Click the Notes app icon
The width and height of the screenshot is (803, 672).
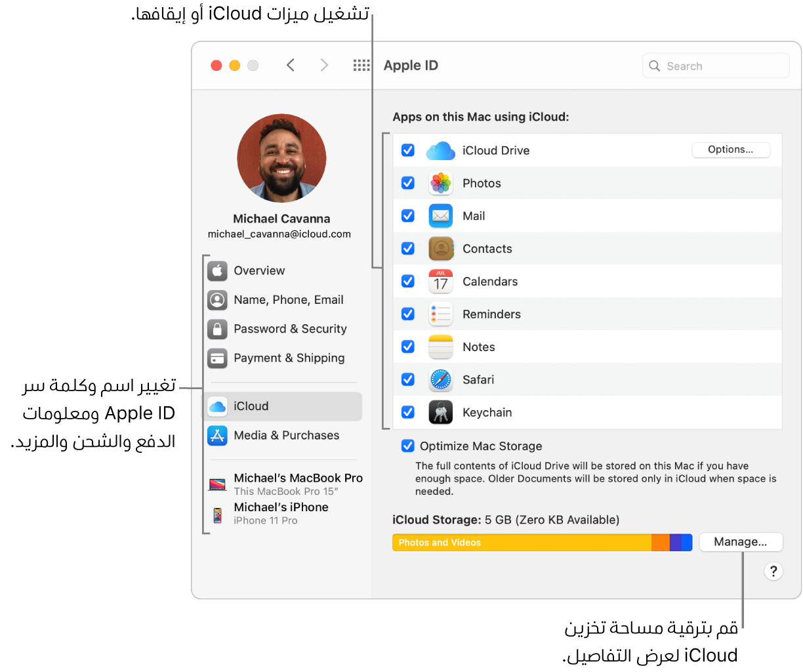click(x=441, y=347)
